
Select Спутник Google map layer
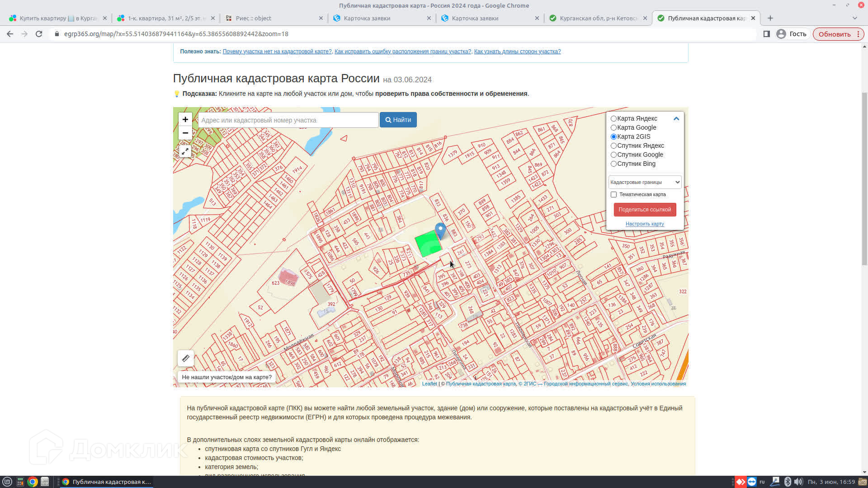[x=613, y=155]
